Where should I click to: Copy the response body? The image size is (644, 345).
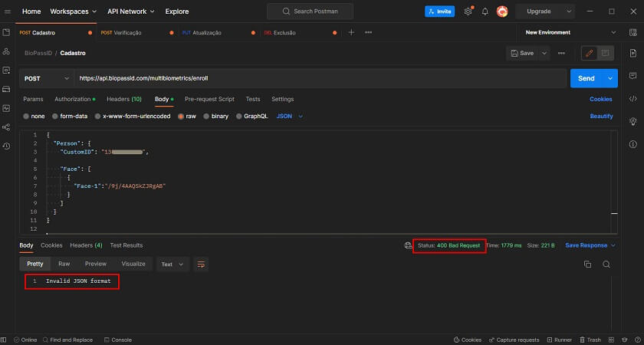coord(588,264)
